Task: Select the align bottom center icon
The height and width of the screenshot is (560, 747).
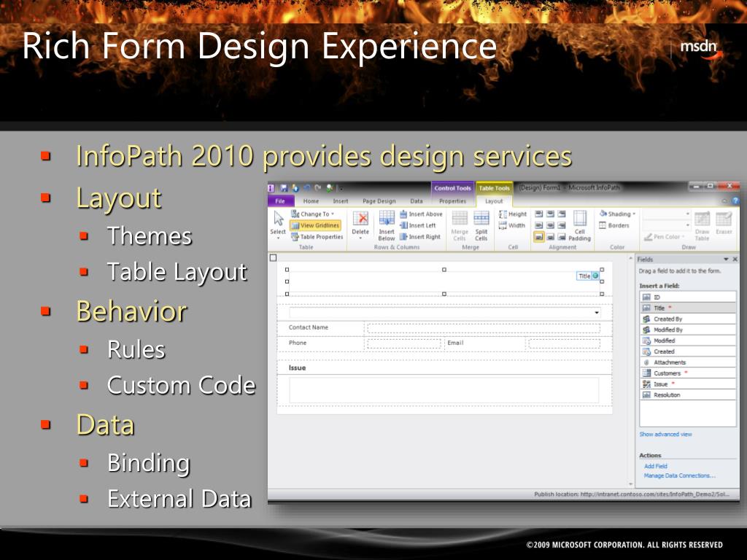Action: 550,237
